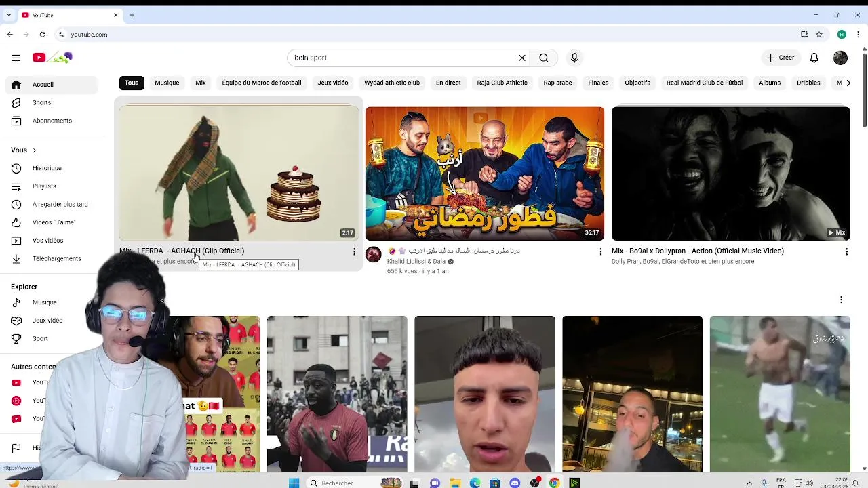The height and width of the screenshot is (488, 868).
Task: Select Équipe du Maroc de football chip
Action: pyautogui.click(x=262, y=83)
